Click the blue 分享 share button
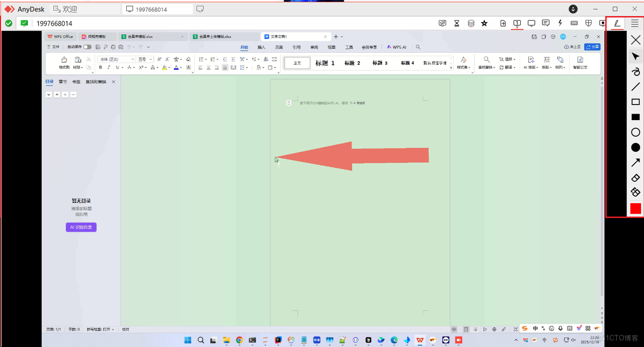 (592, 47)
